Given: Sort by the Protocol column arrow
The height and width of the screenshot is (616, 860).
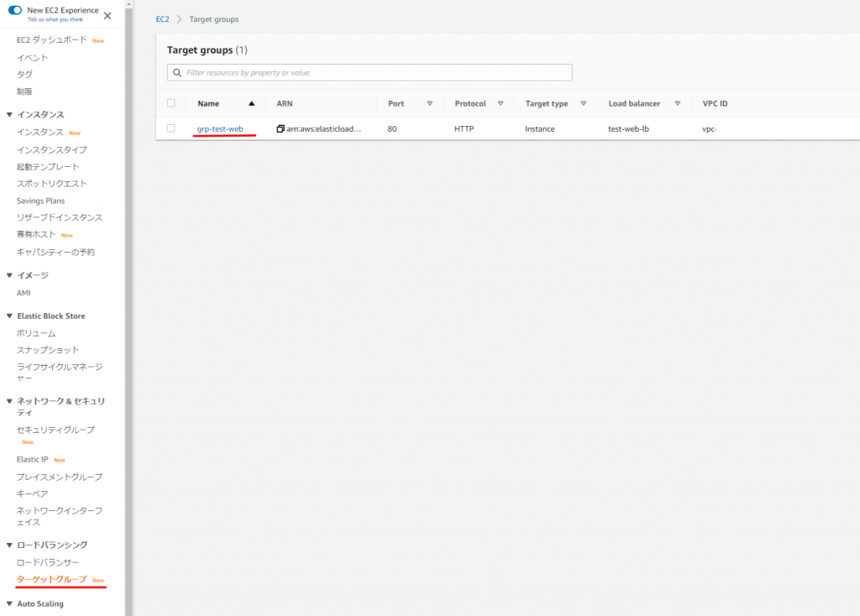Looking at the screenshot, I should pos(501,103).
